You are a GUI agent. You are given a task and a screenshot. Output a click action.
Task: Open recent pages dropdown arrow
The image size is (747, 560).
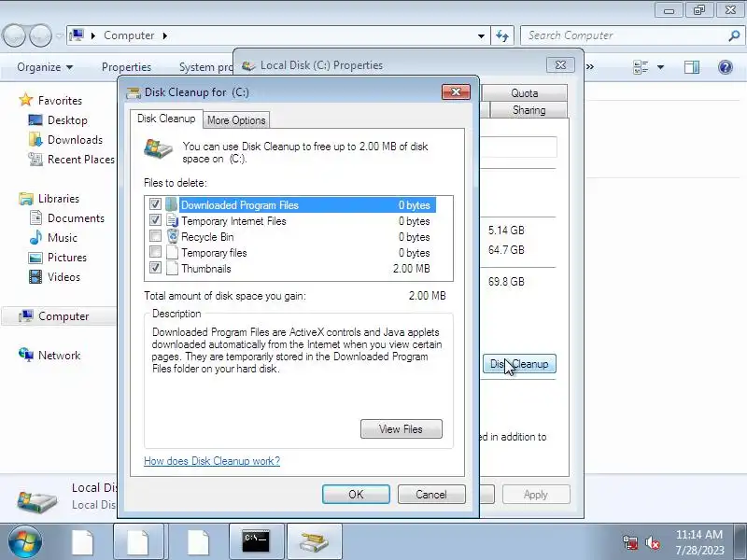60,35
